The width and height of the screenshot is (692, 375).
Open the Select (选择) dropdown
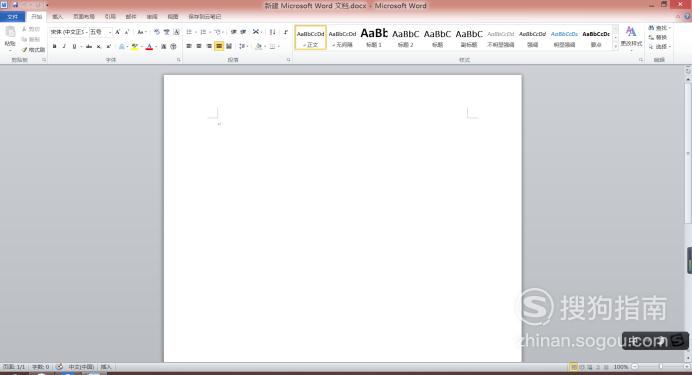659,47
